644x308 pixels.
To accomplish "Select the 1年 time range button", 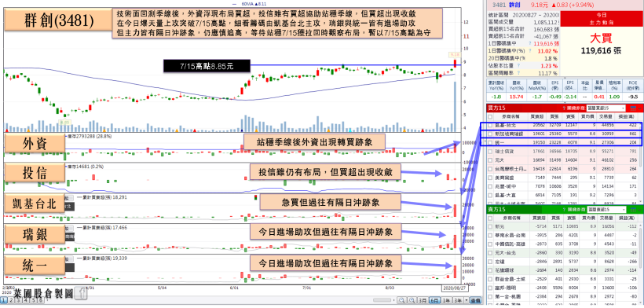I will coord(446,300).
